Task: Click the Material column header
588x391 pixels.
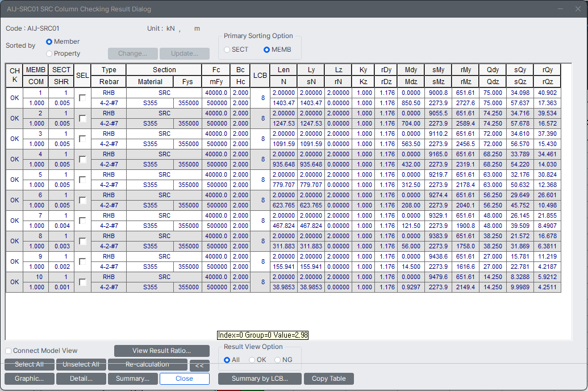Action: pos(150,82)
